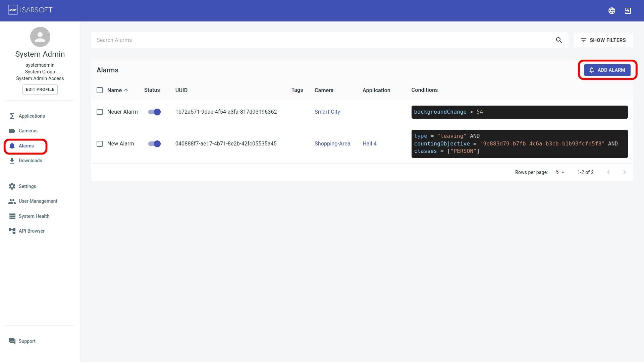644x362 pixels.
Task: Click the logout icon
Action: 628,11
